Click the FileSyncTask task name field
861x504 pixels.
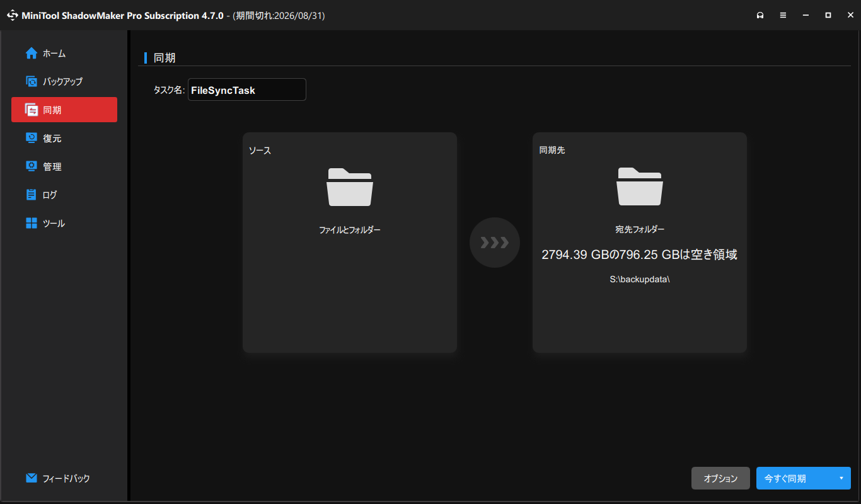coord(247,89)
